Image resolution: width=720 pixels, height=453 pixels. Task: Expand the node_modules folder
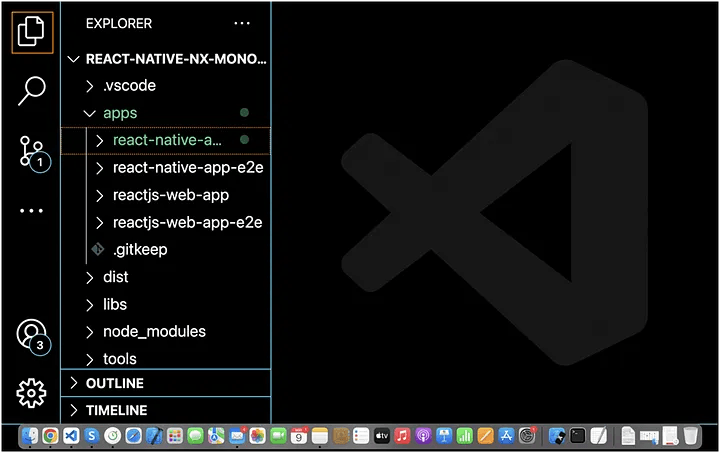(x=166, y=332)
